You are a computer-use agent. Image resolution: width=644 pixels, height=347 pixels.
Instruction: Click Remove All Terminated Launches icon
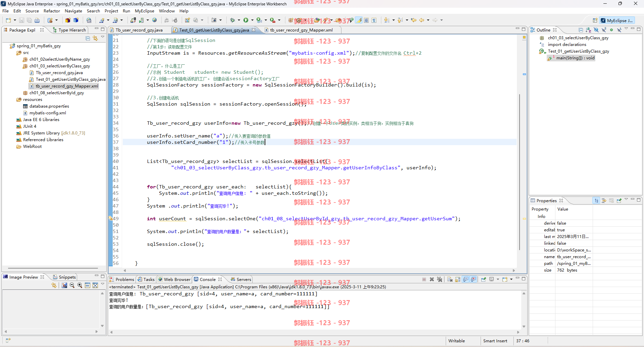(439, 279)
